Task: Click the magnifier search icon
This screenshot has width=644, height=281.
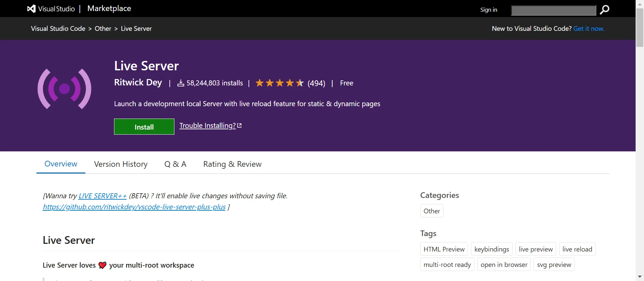Action: click(x=604, y=10)
